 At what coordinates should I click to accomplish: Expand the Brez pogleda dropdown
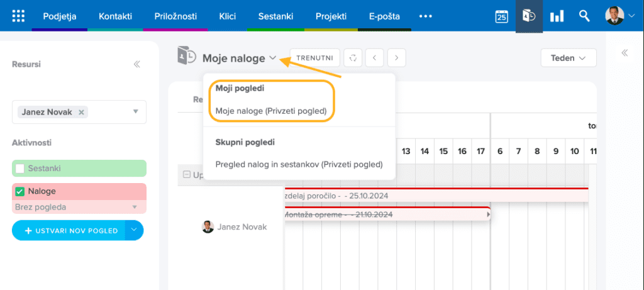pos(133,207)
